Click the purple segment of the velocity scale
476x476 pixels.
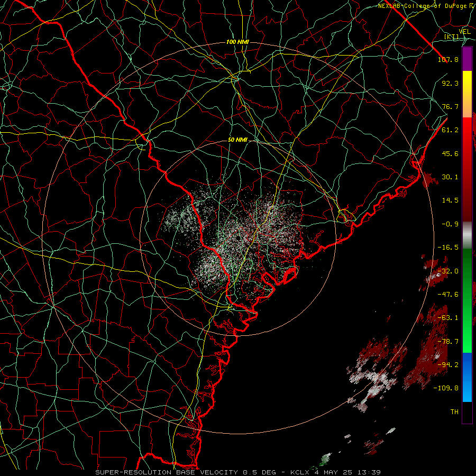tap(467, 59)
